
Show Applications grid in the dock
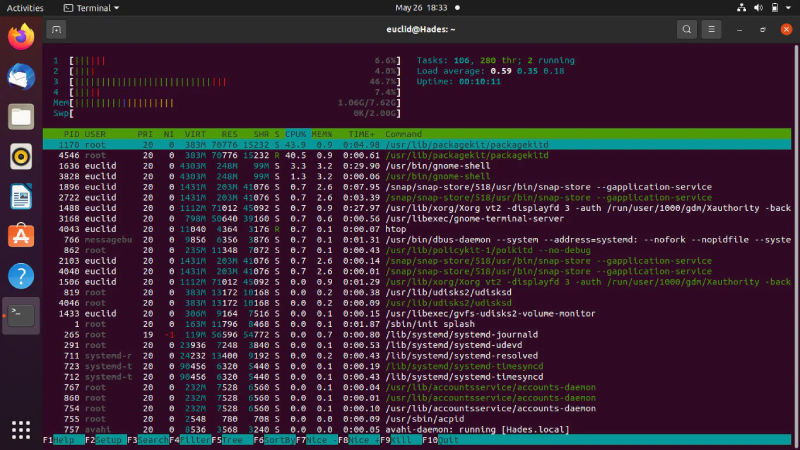point(21,430)
